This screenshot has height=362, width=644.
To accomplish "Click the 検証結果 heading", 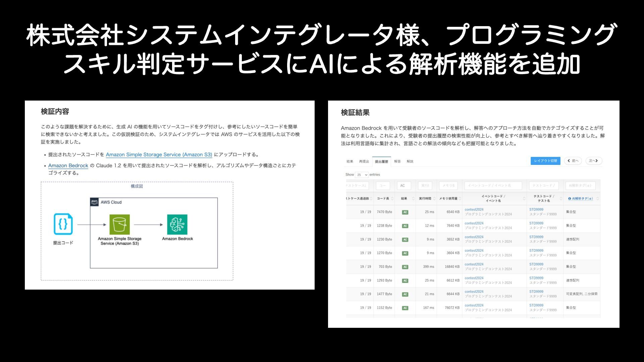I will [355, 113].
